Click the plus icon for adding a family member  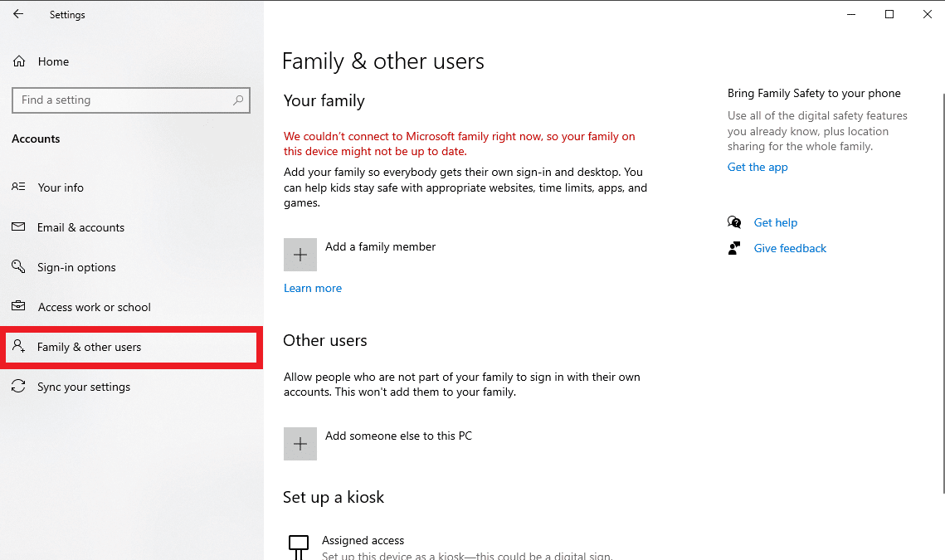[300, 255]
